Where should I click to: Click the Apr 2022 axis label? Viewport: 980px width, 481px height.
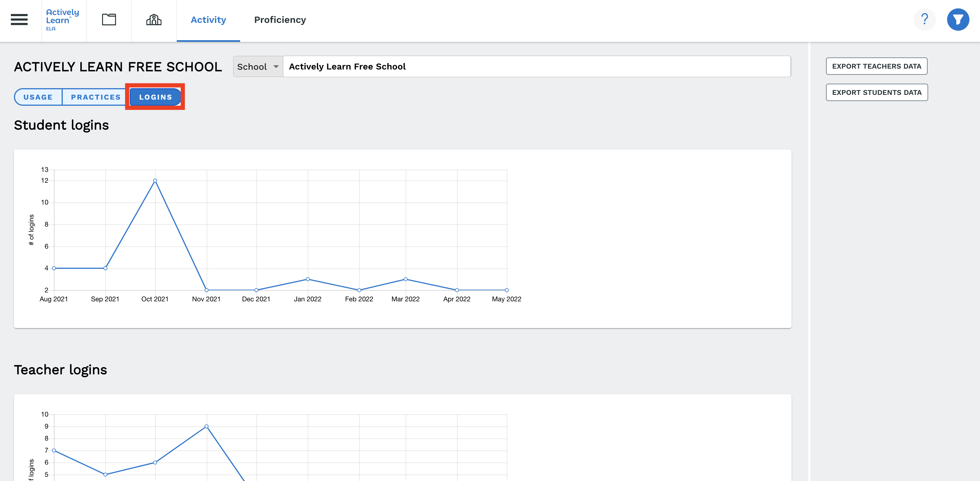457,299
